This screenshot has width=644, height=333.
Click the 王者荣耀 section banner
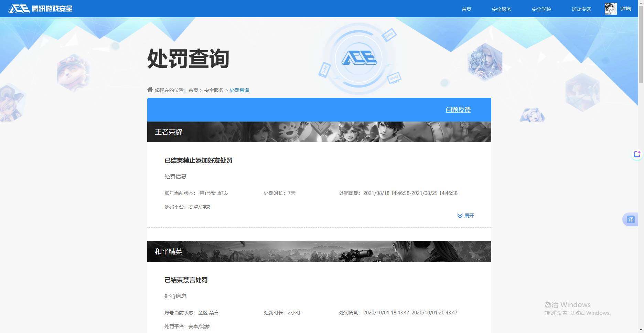[319, 132]
